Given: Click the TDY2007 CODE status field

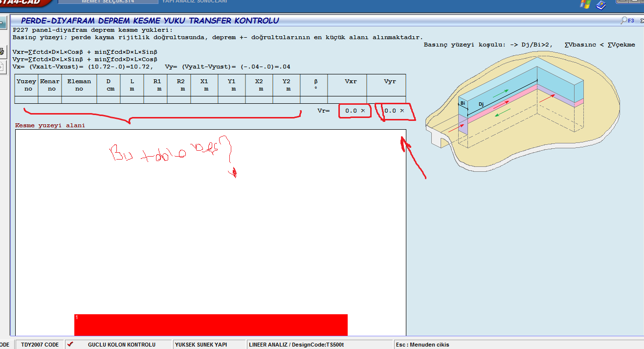Looking at the screenshot, I should coord(40,345).
